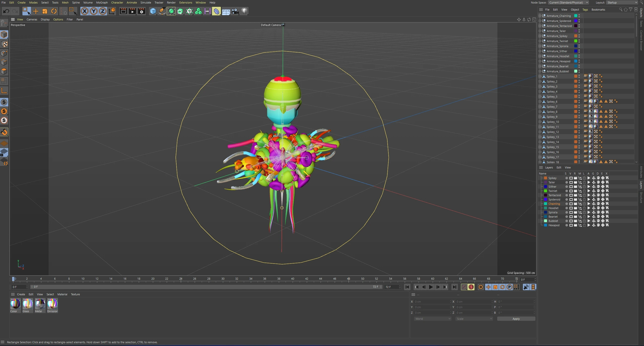
Task: Add a Light object from toolbar
Action: point(244,11)
